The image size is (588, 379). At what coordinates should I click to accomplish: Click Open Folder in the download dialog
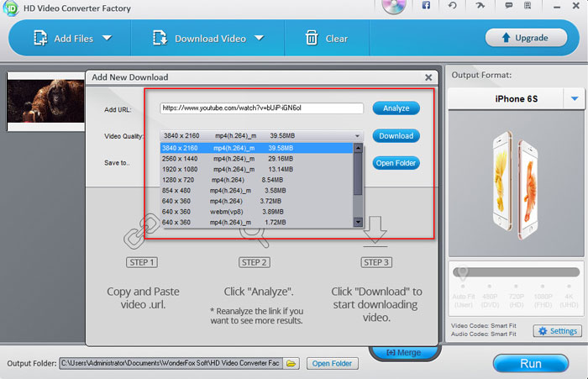pyautogui.click(x=396, y=163)
